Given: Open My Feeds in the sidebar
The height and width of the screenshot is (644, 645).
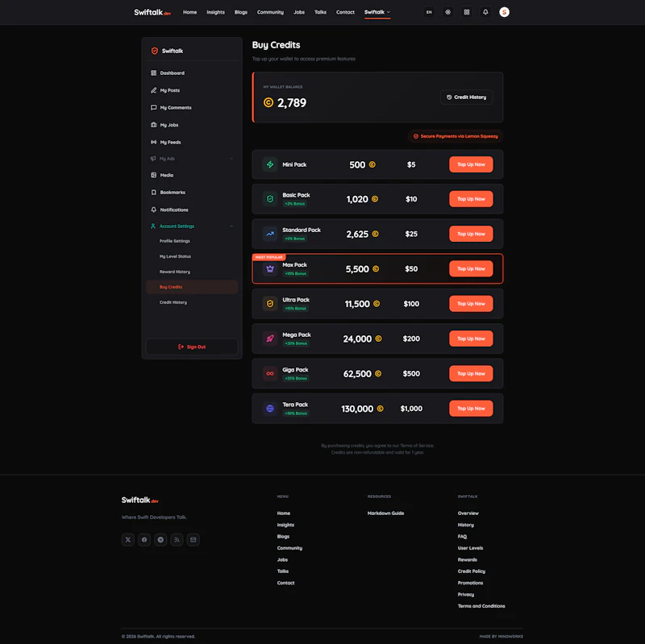Looking at the screenshot, I should tap(192, 142).
